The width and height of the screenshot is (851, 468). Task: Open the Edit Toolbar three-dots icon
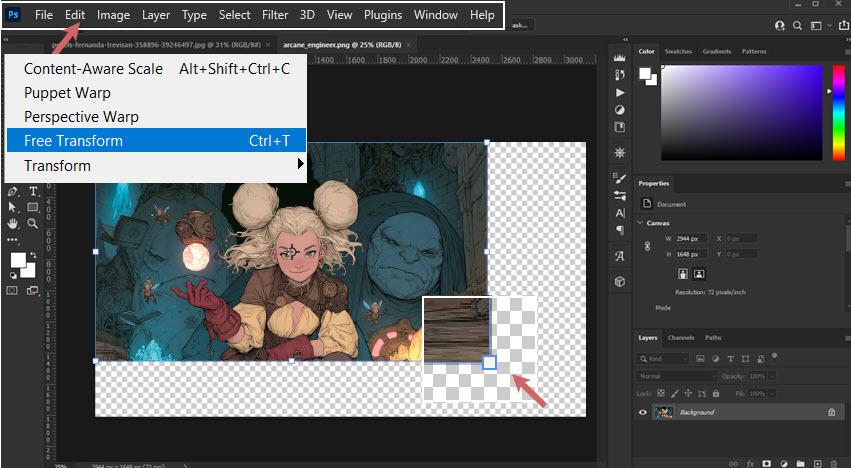click(x=12, y=239)
